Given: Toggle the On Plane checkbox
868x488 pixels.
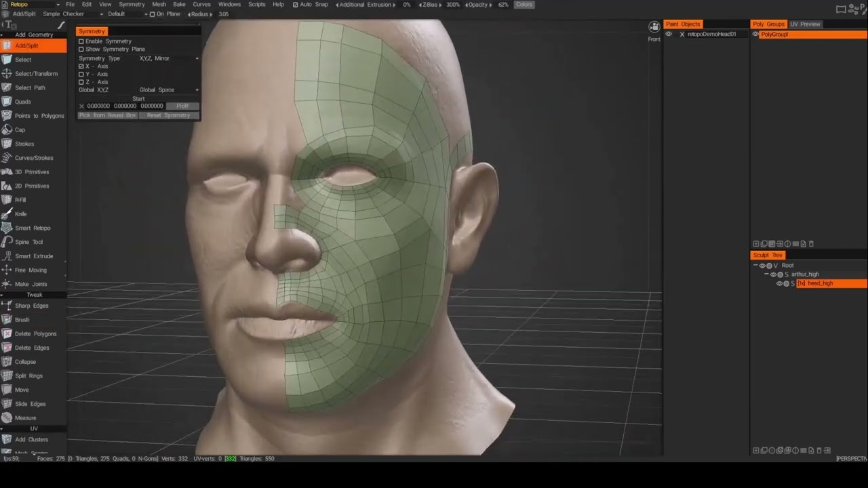Looking at the screenshot, I should click(153, 14).
